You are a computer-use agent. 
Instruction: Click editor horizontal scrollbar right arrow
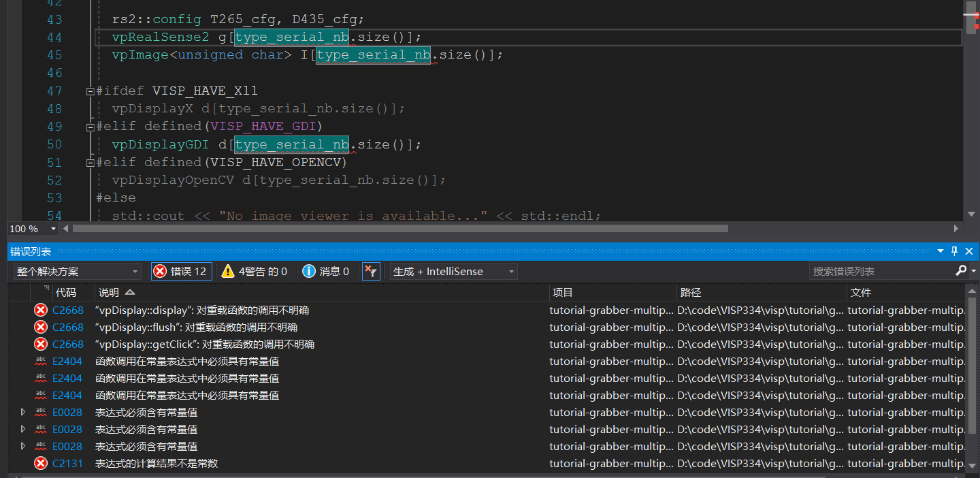[956, 229]
